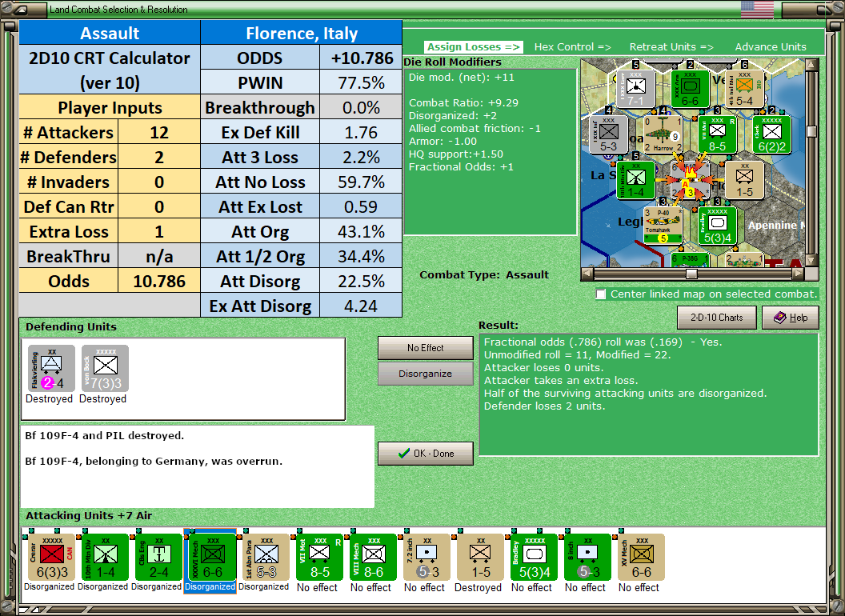Image resolution: width=845 pixels, height=616 pixels.
Task: Select the highlighted XXXVI Mech 6-6 counter
Action: pos(210,558)
